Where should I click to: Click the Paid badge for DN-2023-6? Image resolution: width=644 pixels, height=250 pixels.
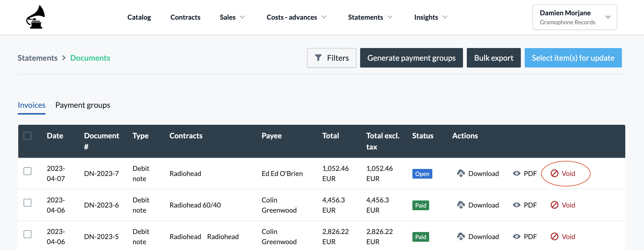[x=420, y=205]
